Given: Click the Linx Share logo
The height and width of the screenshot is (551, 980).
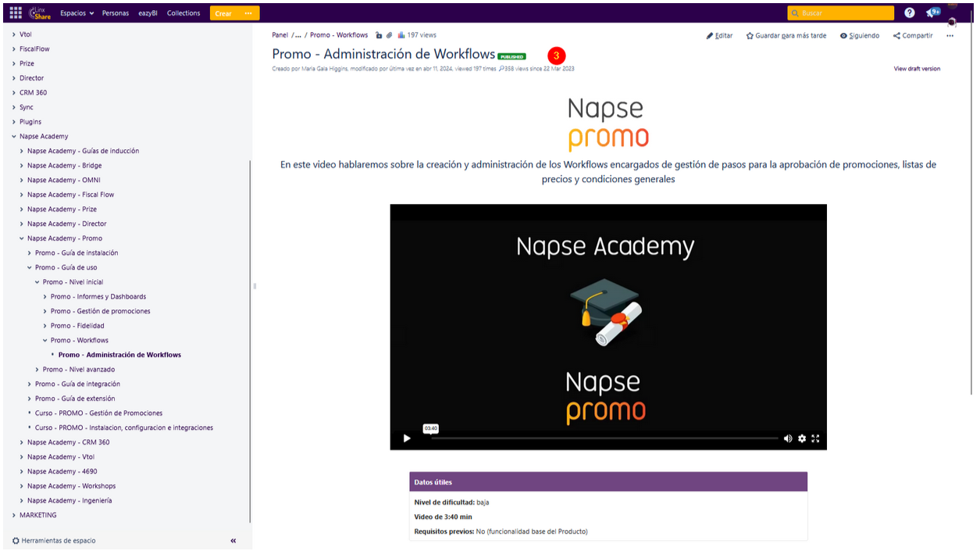Looking at the screenshot, I should tap(38, 13).
